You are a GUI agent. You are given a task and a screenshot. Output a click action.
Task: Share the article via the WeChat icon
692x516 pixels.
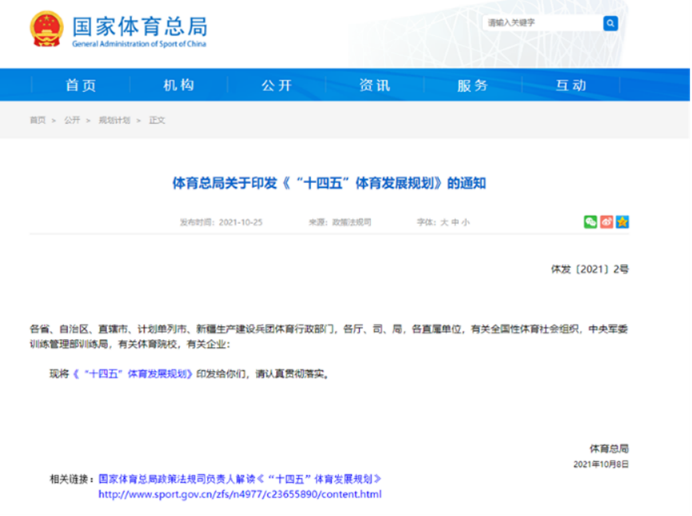pos(590,222)
